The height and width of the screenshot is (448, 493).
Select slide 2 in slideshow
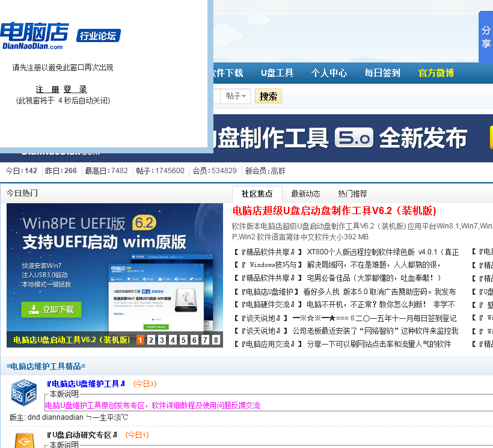click(152, 340)
